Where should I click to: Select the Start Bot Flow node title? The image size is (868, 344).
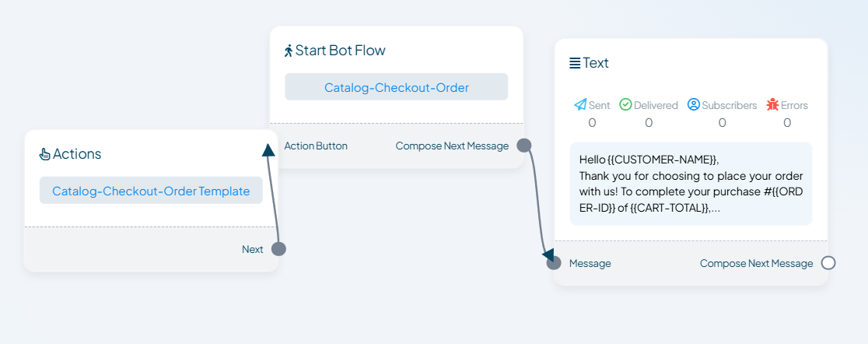(341, 51)
